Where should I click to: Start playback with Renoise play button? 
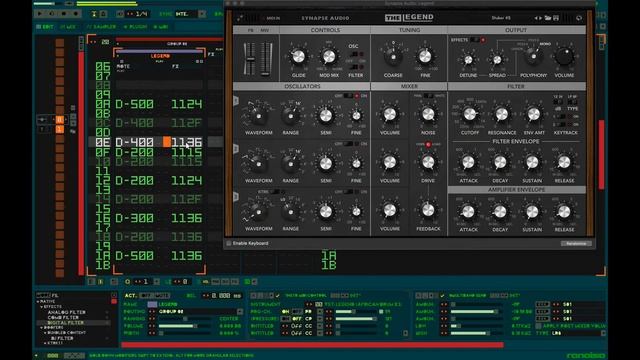(x=40, y=13)
